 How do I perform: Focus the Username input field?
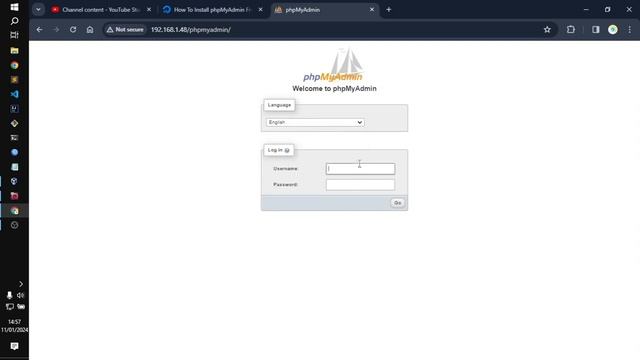pyautogui.click(x=360, y=169)
